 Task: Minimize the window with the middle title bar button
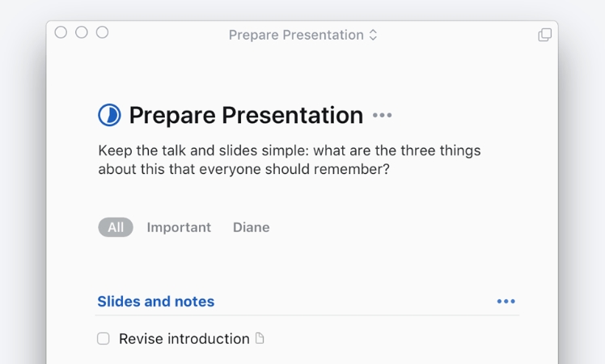click(x=82, y=32)
